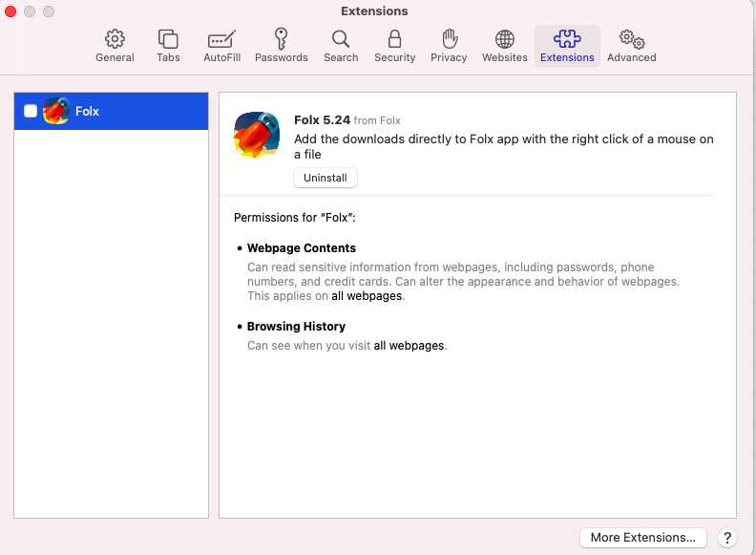This screenshot has width=756, height=555.
Task: Open the AutoFill preferences pane
Action: point(221,47)
